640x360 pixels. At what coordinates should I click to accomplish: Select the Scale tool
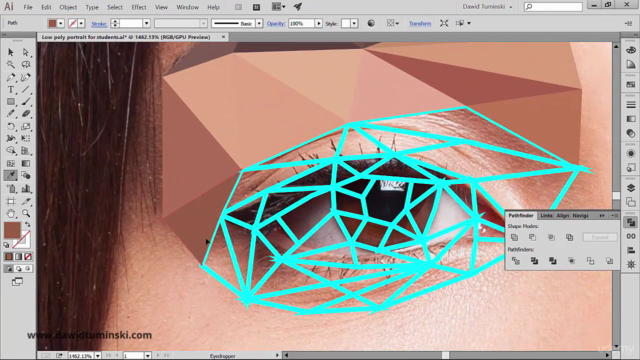(26, 127)
